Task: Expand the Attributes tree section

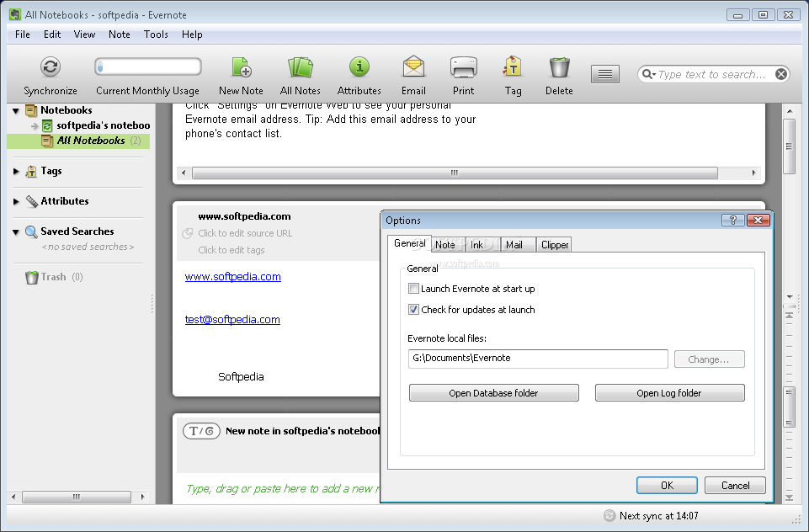Action: click(16, 201)
